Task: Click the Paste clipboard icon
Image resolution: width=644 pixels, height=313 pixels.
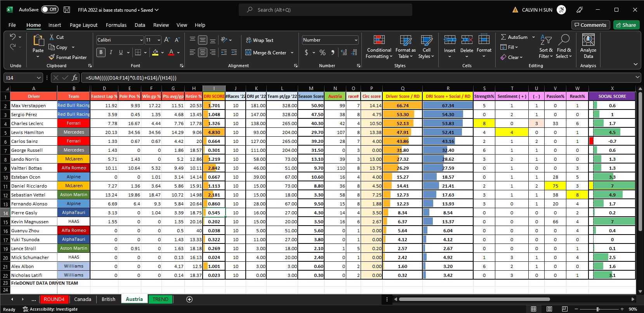Action: (38, 40)
